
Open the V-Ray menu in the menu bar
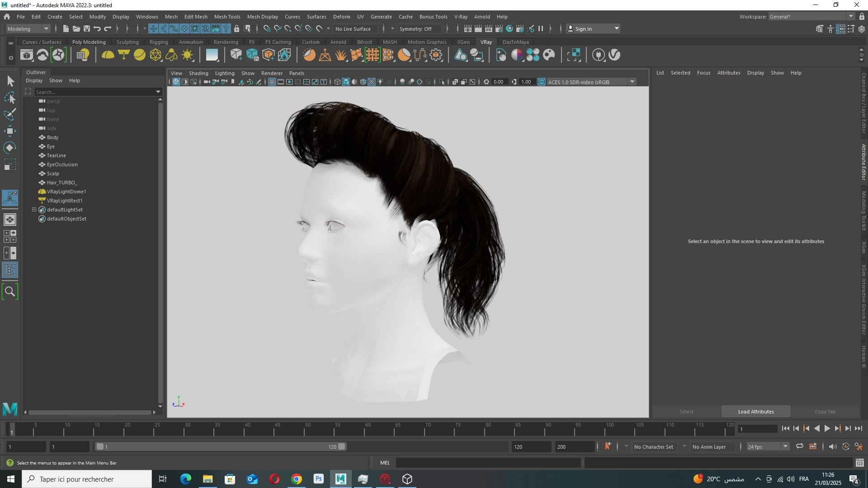[x=461, y=17]
